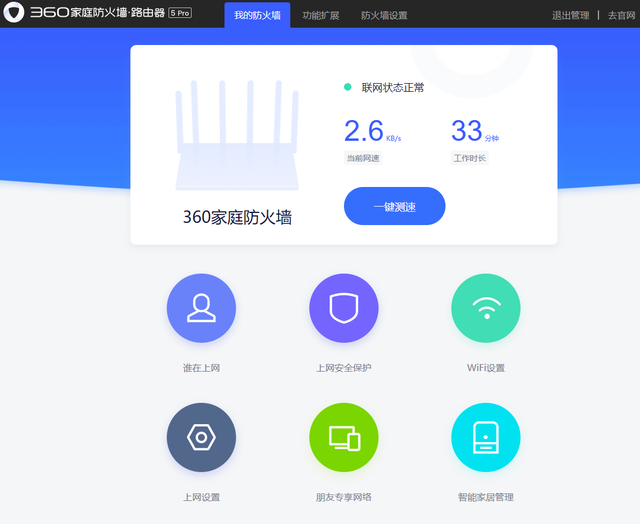Screen dimensions: 640x524
Task: Switch to the 防火墙设置 tab
Action: (x=384, y=16)
